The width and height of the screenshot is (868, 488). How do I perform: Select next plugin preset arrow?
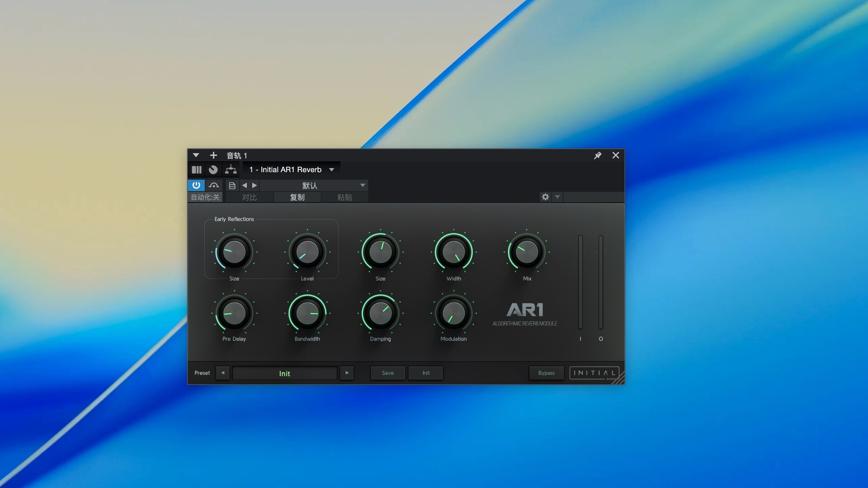point(347,373)
